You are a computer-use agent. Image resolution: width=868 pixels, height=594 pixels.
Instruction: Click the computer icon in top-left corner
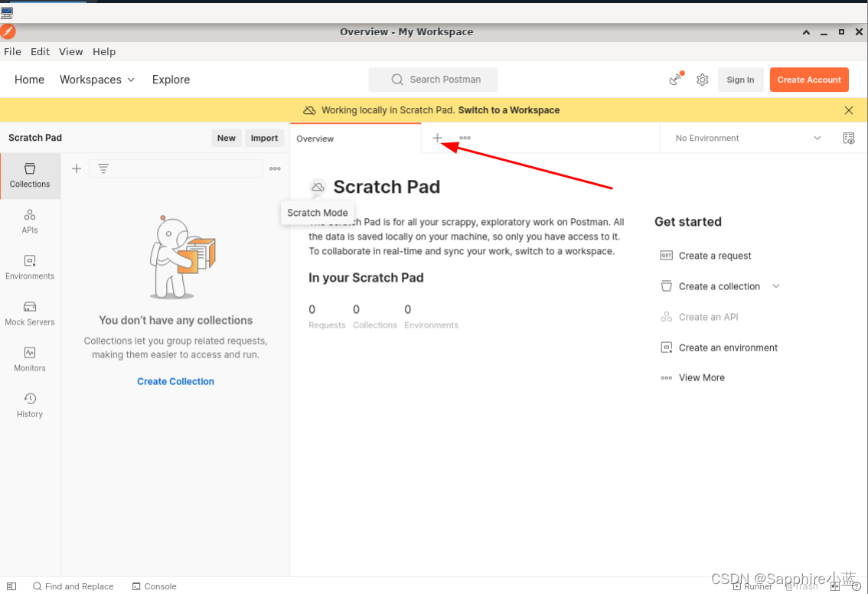tap(7, 13)
